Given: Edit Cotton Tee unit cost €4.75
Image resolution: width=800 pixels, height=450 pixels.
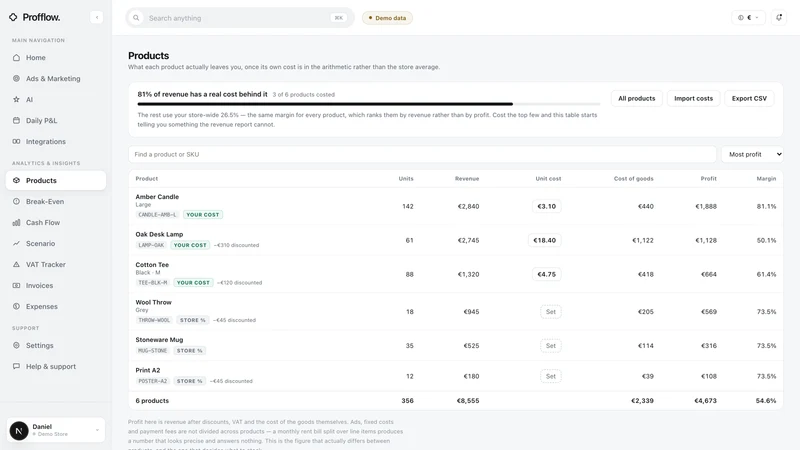Looking at the screenshot, I should [x=546, y=274].
